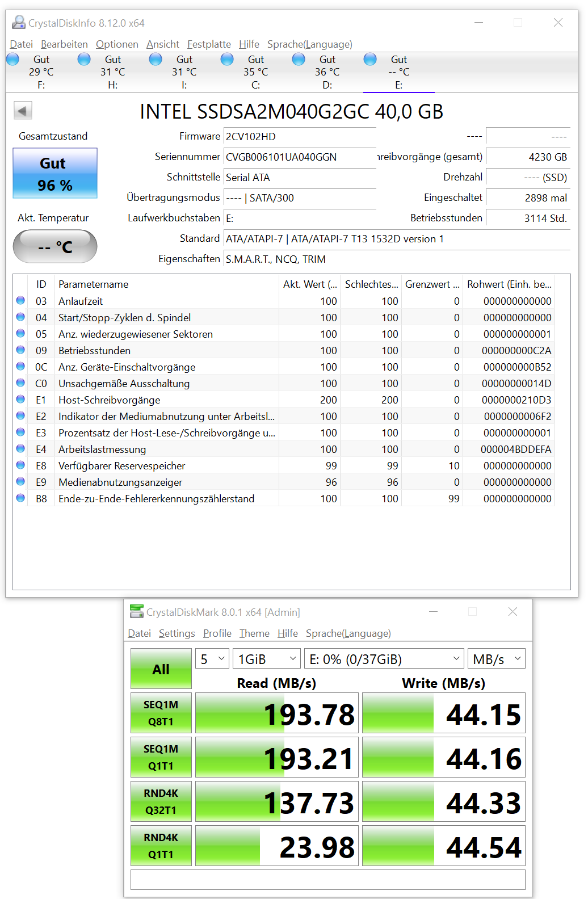Sort by ID column header
The image size is (588, 899).
point(41,284)
